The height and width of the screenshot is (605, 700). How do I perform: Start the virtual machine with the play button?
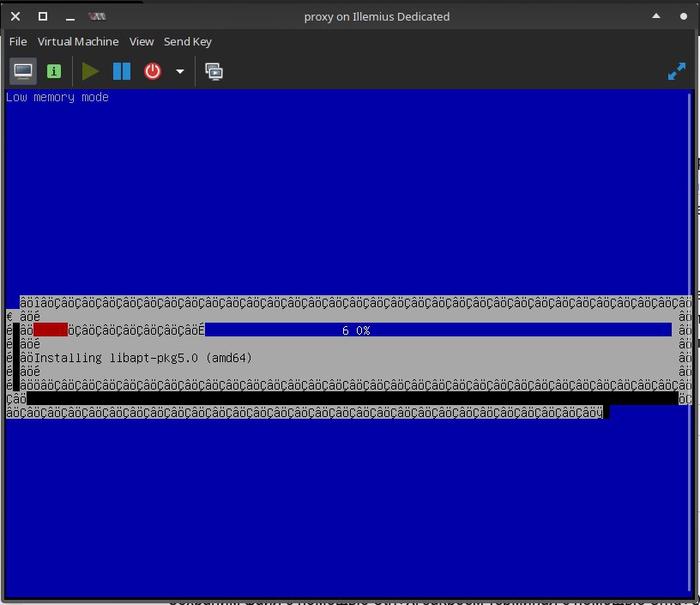[x=90, y=71]
